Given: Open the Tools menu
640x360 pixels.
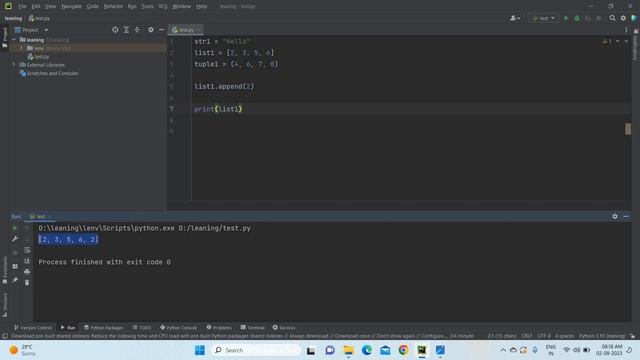Looking at the screenshot, I should point(147,7).
